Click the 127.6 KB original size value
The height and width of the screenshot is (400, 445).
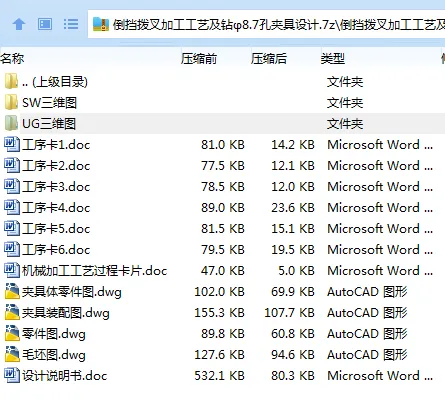pos(220,355)
